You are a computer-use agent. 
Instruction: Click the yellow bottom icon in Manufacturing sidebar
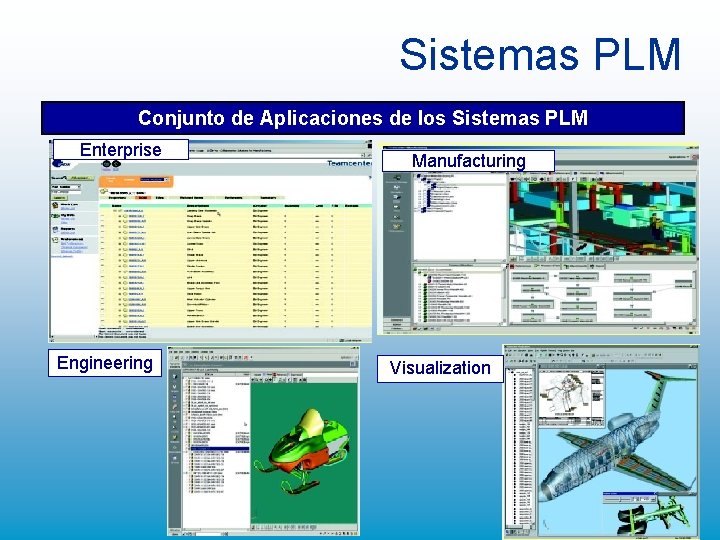[x=396, y=227]
